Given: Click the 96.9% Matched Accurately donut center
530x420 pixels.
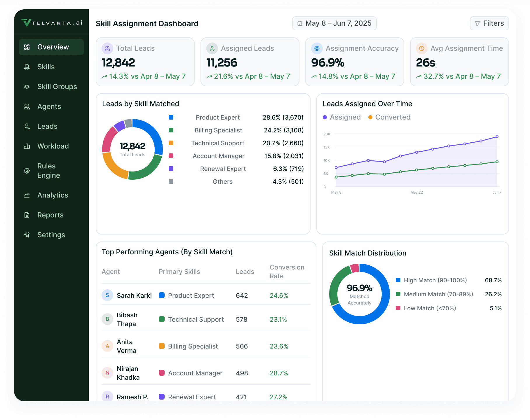Looking at the screenshot, I should [x=360, y=294].
